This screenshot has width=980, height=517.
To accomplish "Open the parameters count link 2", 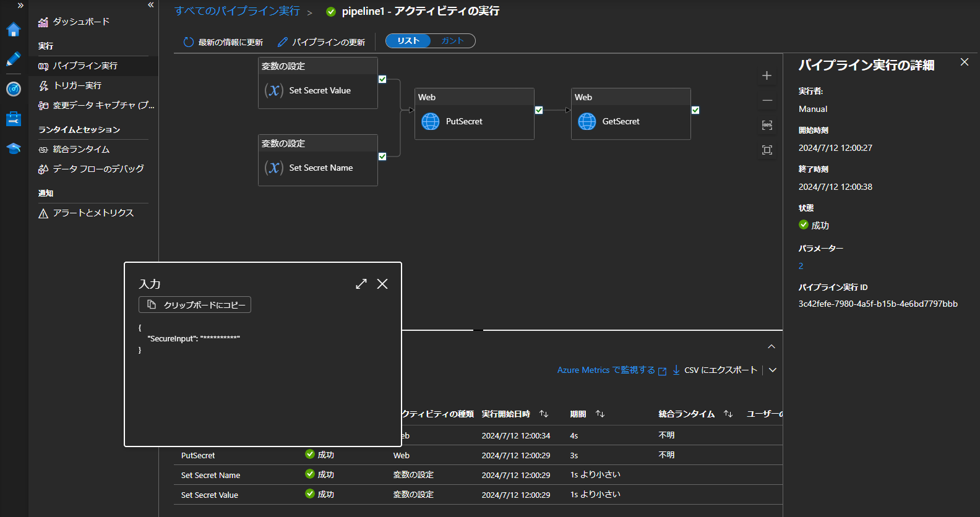I will pos(801,266).
